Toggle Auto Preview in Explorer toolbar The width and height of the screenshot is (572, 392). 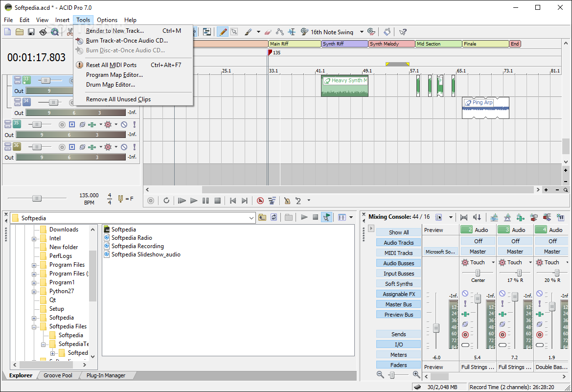pyautogui.click(x=326, y=218)
